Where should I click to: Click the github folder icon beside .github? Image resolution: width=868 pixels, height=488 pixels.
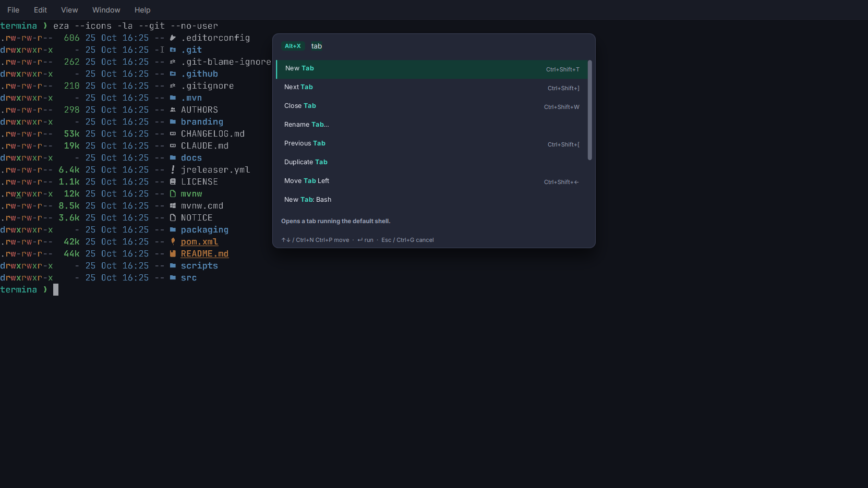173,74
